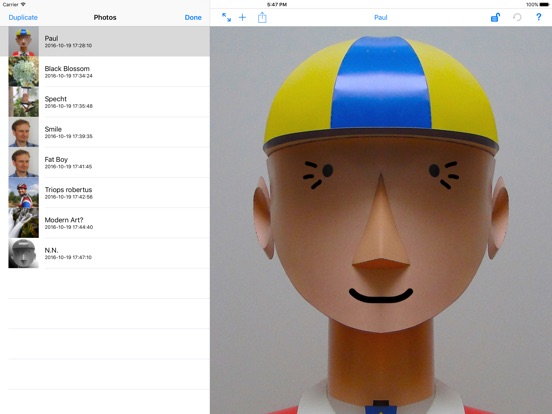Select the Smile photo entry
This screenshot has width=552, height=414.
[105, 132]
